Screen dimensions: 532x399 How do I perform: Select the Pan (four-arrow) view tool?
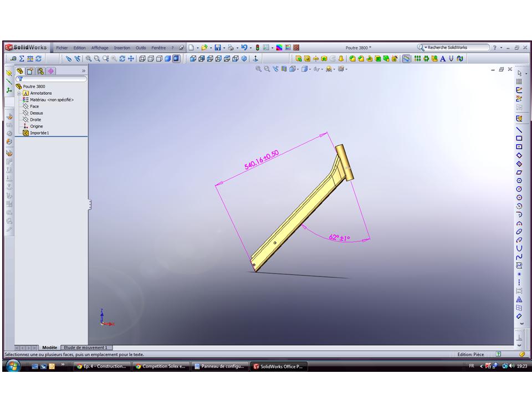pos(131,58)
